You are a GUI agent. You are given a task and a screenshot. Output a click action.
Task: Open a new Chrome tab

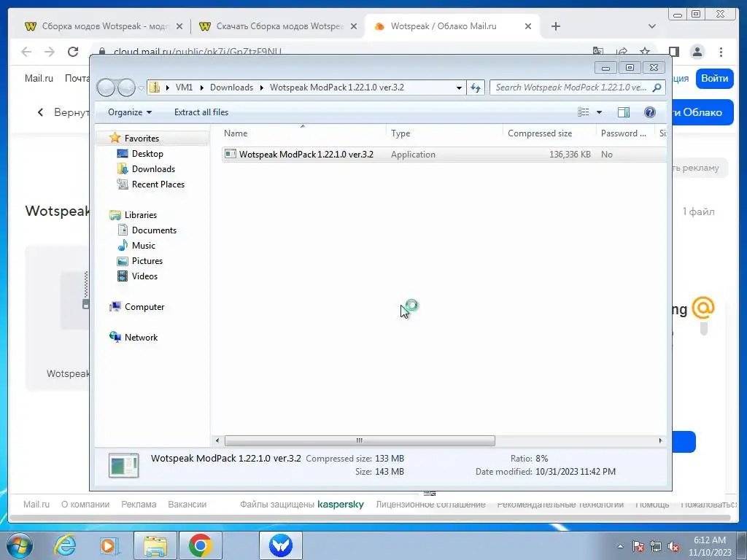point(555,26)
